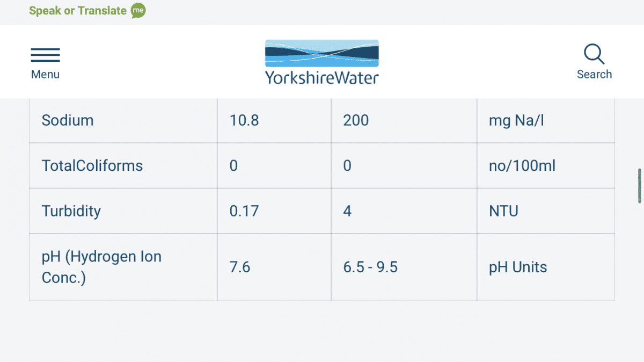Select the 7.6 pH value cell
This screenshot has height=362, width=644.
pos(274,267)
